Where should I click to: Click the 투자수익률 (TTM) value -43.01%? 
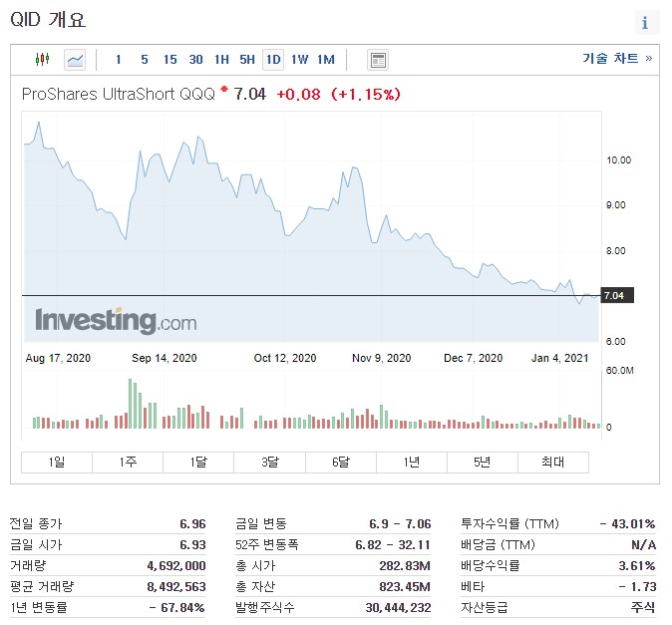tap(627, 523)
